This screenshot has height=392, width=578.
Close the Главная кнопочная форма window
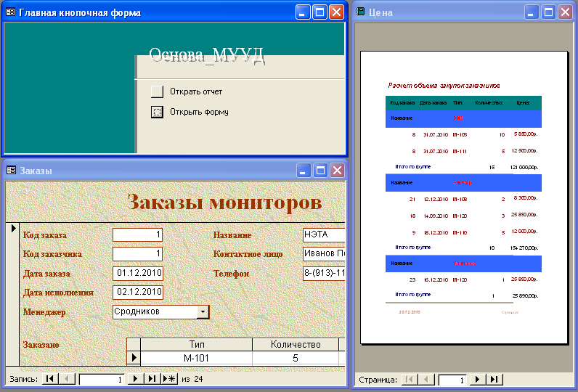[x=336, y=12]
